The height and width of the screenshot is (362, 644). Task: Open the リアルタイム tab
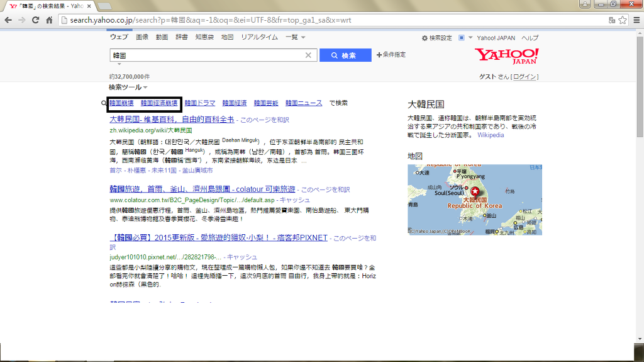click(x=260, y=37)
